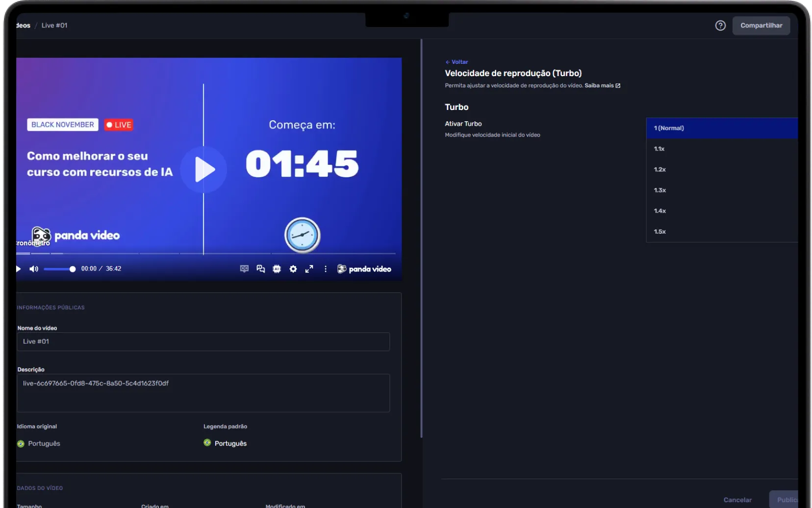Viewport: 812px width, 508px height.
Task: Click the Descrição text area
Action: point(203,393)
